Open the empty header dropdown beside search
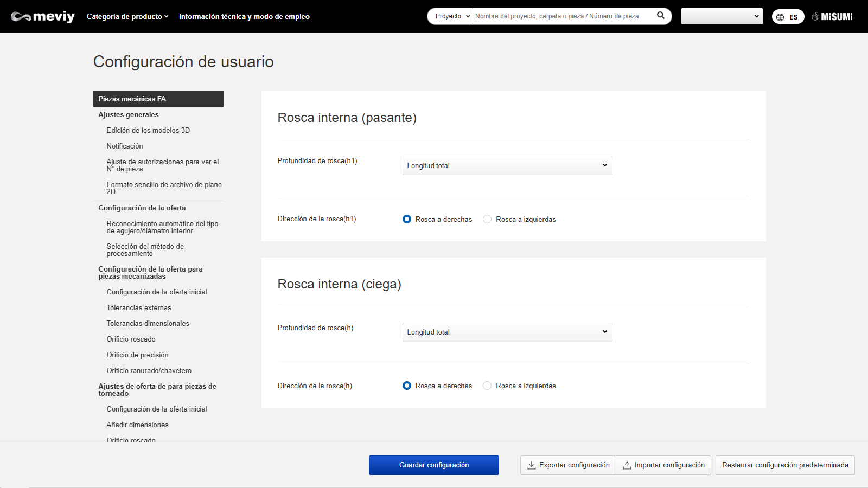 tap(722, 16)
